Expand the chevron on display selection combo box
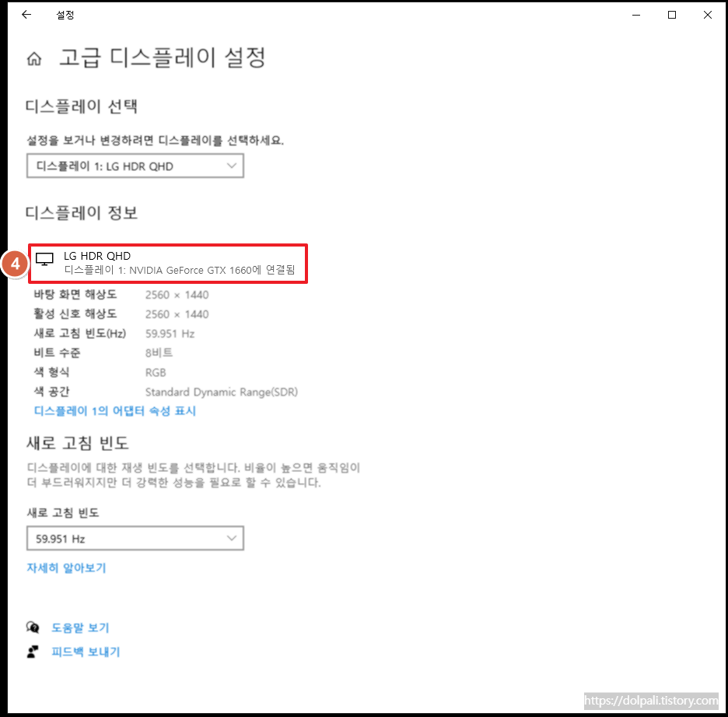The width and height of the screenshot is (728, 717). (231, 166)
